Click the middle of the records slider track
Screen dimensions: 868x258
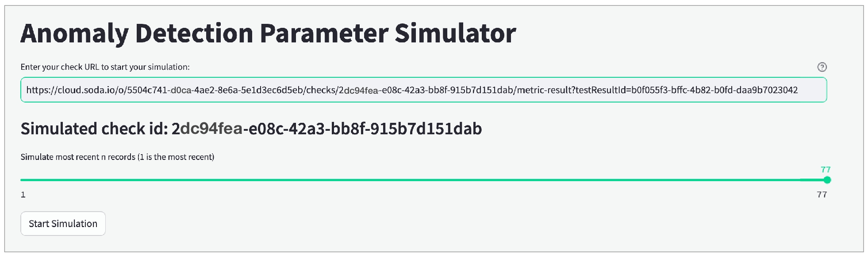coord(424,180)
